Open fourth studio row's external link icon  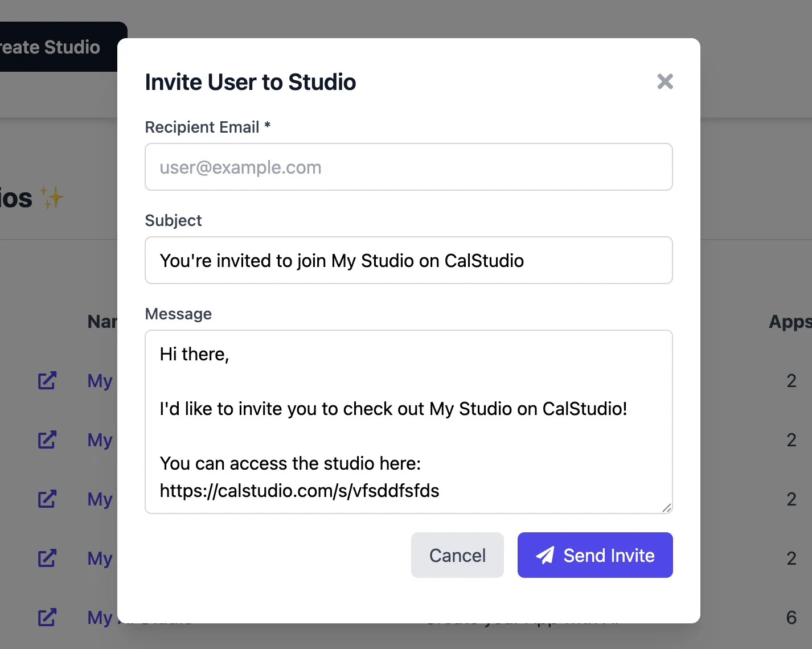tap(47, 558)
